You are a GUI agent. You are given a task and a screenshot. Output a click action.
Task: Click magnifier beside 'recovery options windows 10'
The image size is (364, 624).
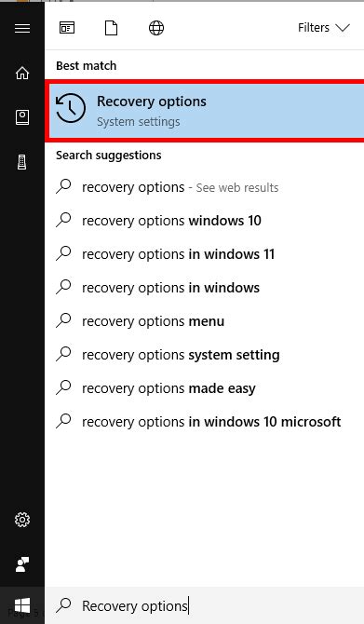(63, 220)
